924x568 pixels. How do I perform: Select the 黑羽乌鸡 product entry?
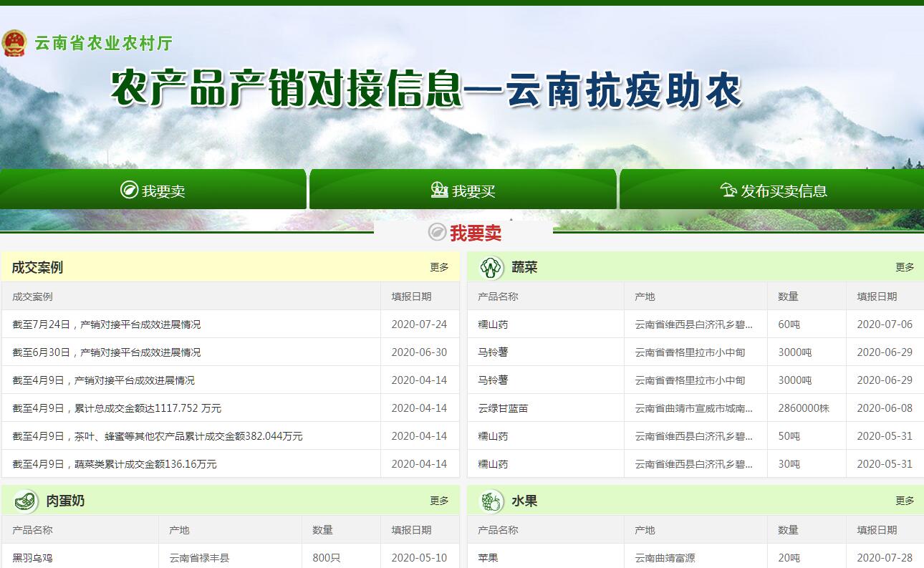click(32, 558)
